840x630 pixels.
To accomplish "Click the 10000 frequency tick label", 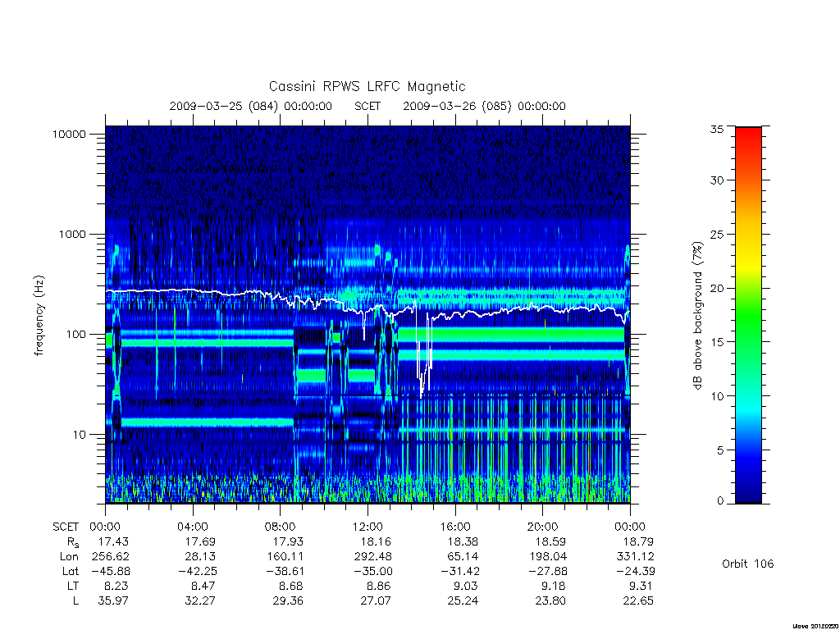I will tap(69, 134).
